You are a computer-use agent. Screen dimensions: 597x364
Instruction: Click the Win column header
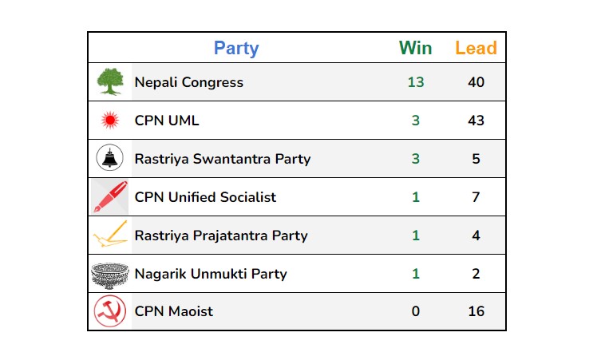pos(415,48)
